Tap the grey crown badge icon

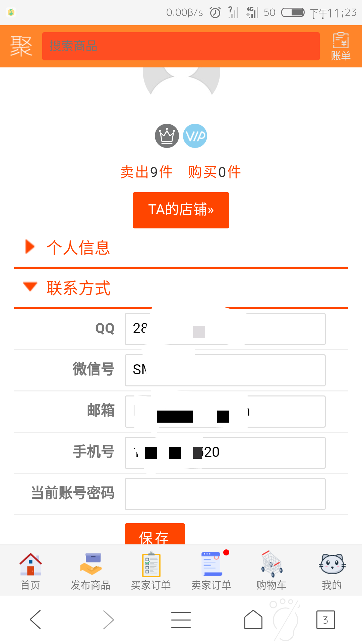[x=167, y=136]
